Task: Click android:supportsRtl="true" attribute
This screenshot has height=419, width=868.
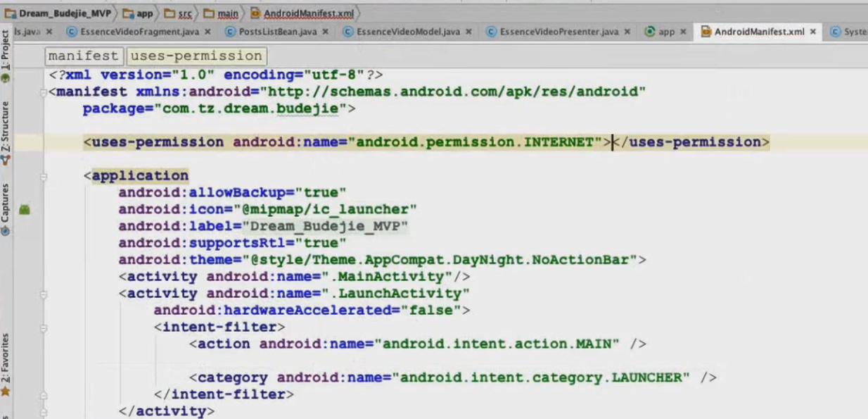Action: [x=233, y=243]
